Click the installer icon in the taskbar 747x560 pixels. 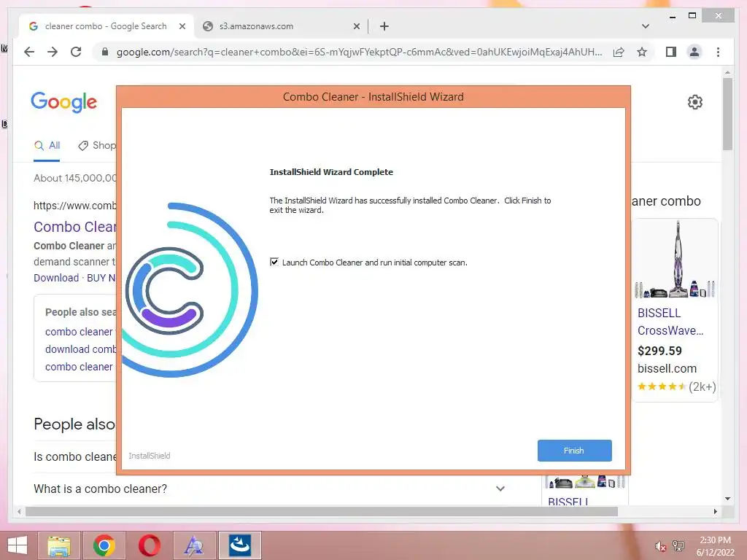pyautogui.click(x=239, y=545)
